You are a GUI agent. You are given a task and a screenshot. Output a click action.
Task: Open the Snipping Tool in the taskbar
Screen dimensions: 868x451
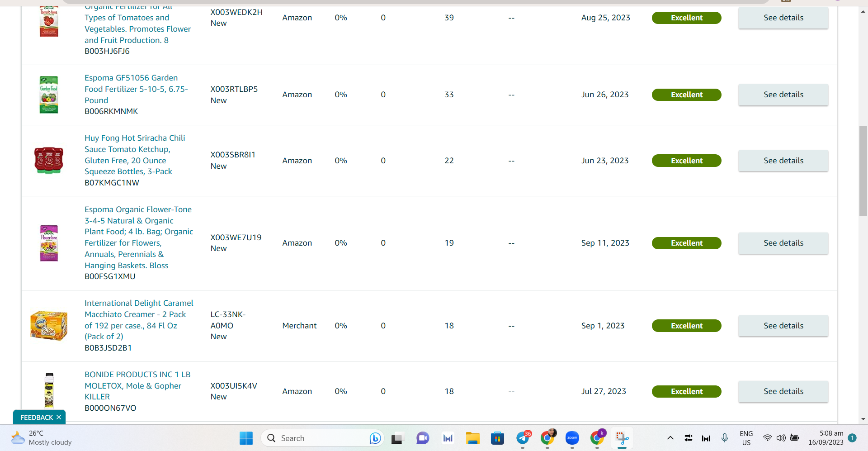point(622,438)
